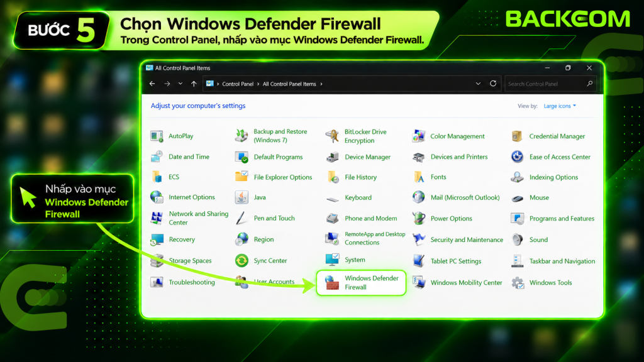Open Mail (Microsoft Outlook) icon
The width and height of the screenshot is (644, 362).
click(418, 197)
